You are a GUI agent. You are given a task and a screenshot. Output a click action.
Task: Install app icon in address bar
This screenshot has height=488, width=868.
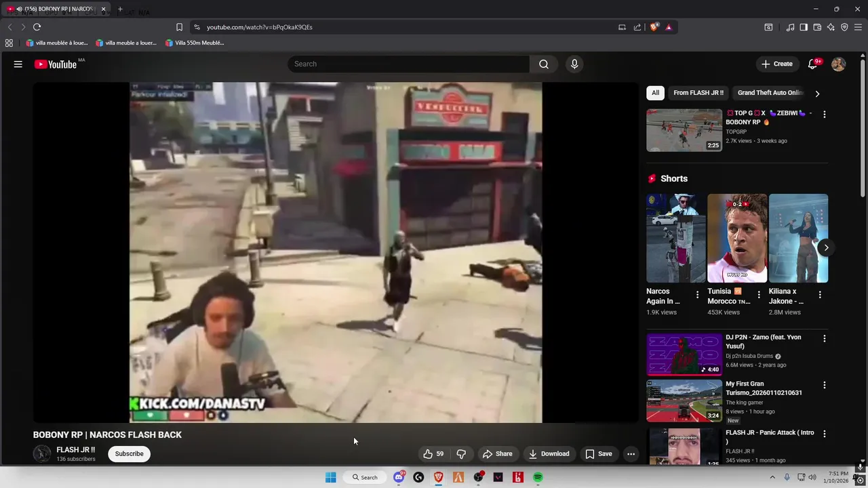click(x=622, y=27)
